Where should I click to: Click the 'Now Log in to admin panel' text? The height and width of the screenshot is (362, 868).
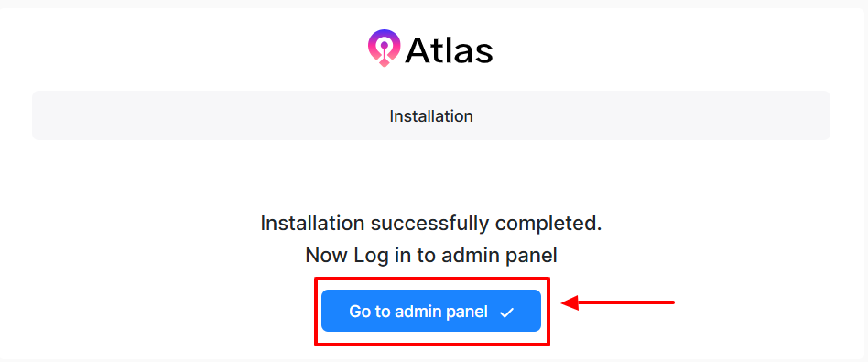pyautogui.click(x=430, y=255)
